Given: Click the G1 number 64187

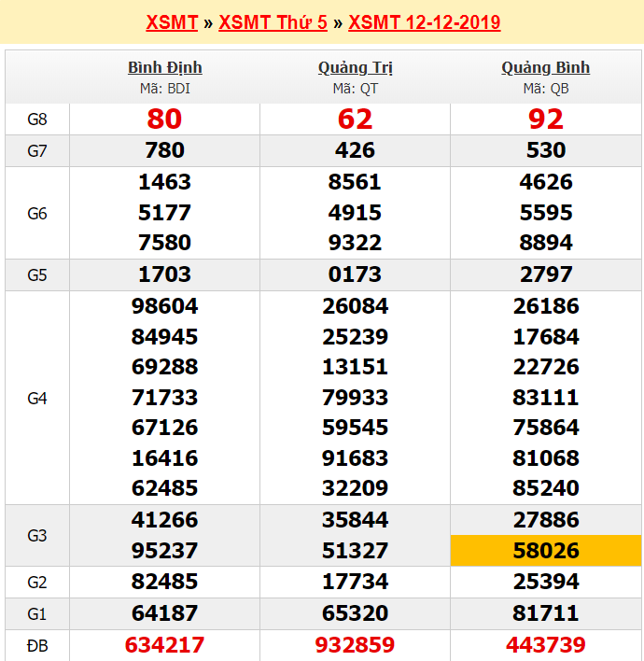Looking at the screenshot, I should (165, 613).
